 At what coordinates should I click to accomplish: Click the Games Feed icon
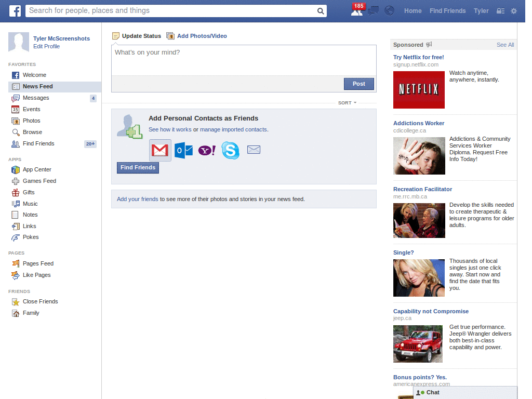coord(16,181)
